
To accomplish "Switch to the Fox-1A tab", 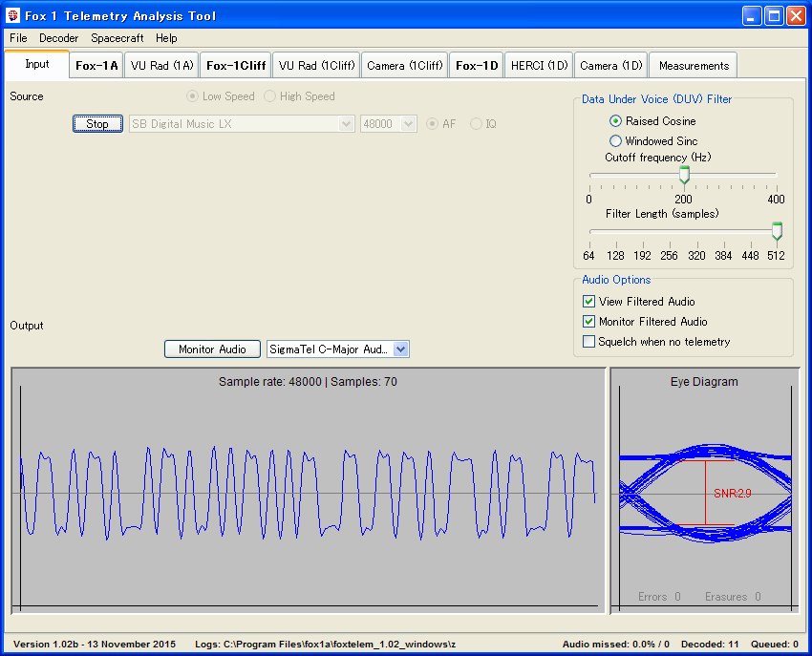I will point(96,66).
